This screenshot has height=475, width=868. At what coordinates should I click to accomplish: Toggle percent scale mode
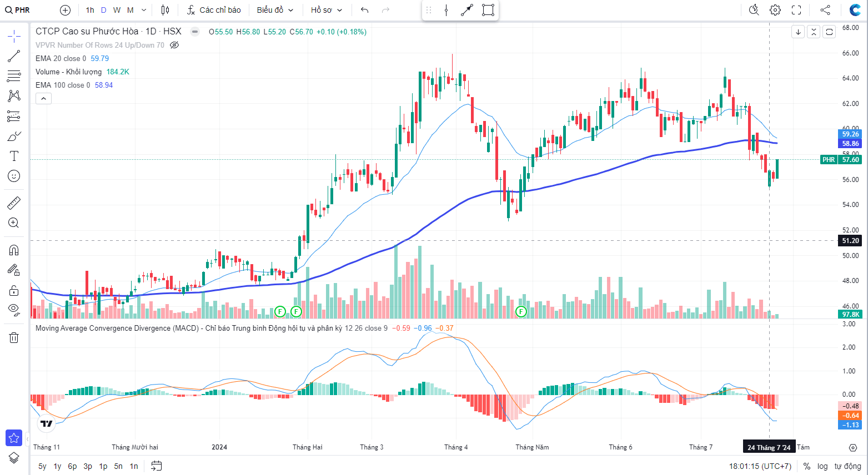pyautogui.click(x=807, y=466)
